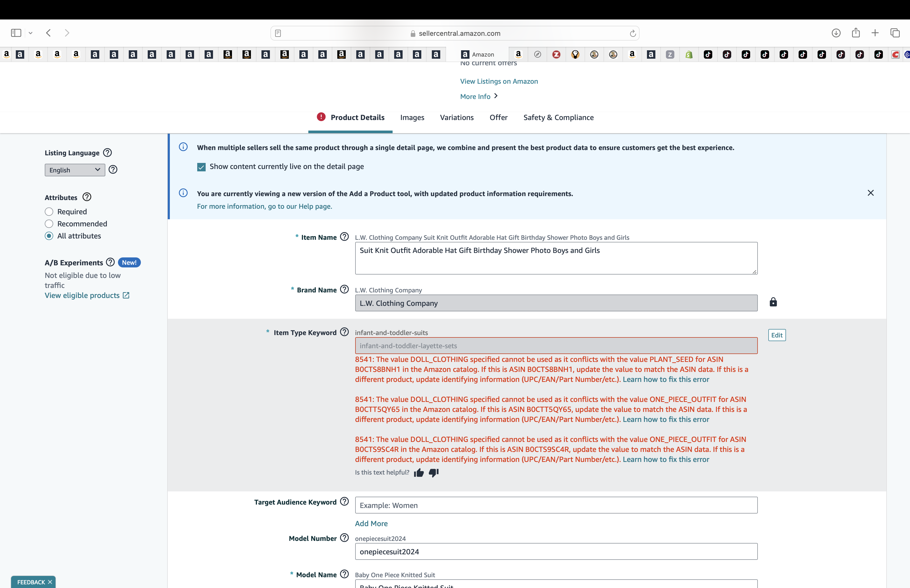Click help icon next to English dropdown
The image size is (910, 588).
(113, 170)
